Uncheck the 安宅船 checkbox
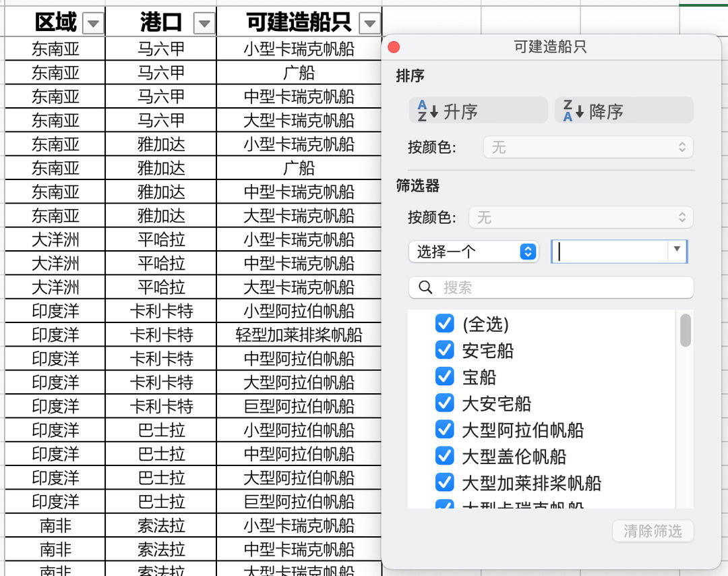 pyautogui.click(x=444, y=350)
